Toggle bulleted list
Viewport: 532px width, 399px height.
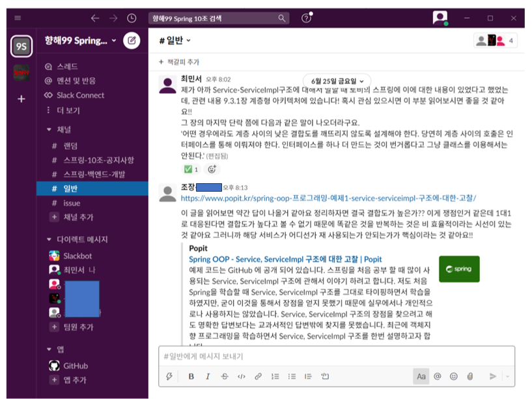tap(292, 376)
